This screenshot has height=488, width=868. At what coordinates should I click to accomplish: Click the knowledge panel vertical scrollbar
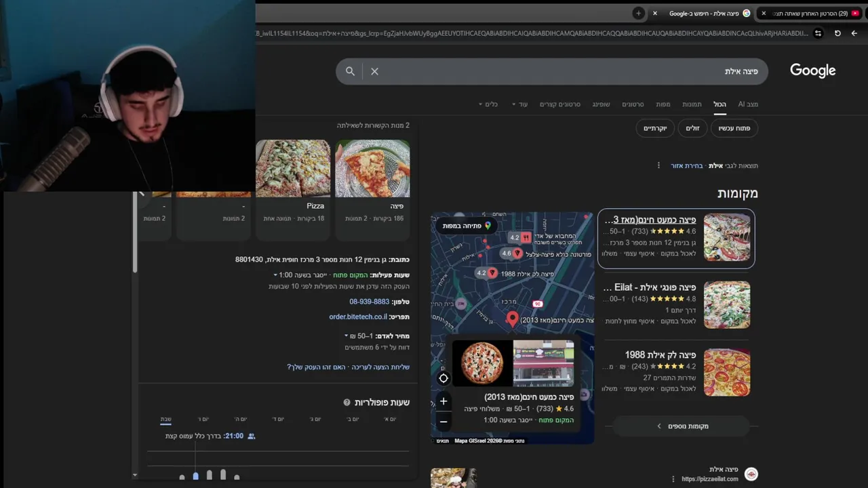pyautogui.click(x=134, y=232)
